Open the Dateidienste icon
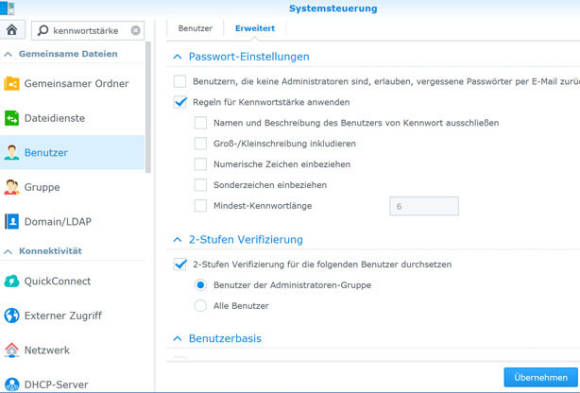The height and width of the screenshot is (393, 580). tap(11, 118)
